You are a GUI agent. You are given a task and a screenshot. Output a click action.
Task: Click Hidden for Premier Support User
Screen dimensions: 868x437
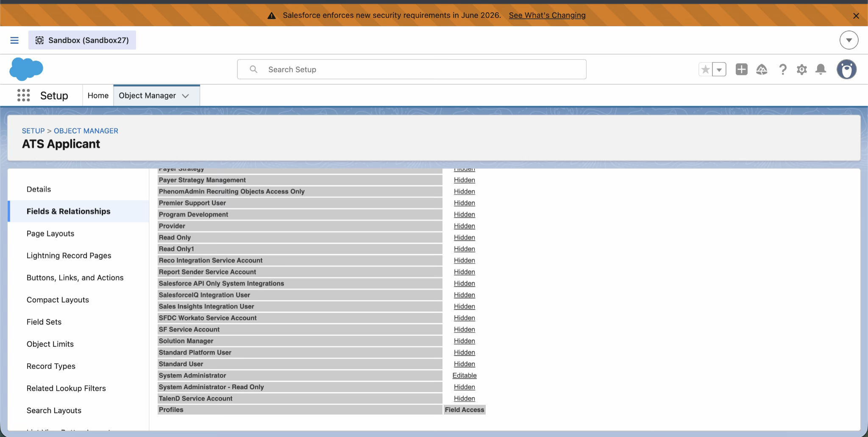pos(465,203)
